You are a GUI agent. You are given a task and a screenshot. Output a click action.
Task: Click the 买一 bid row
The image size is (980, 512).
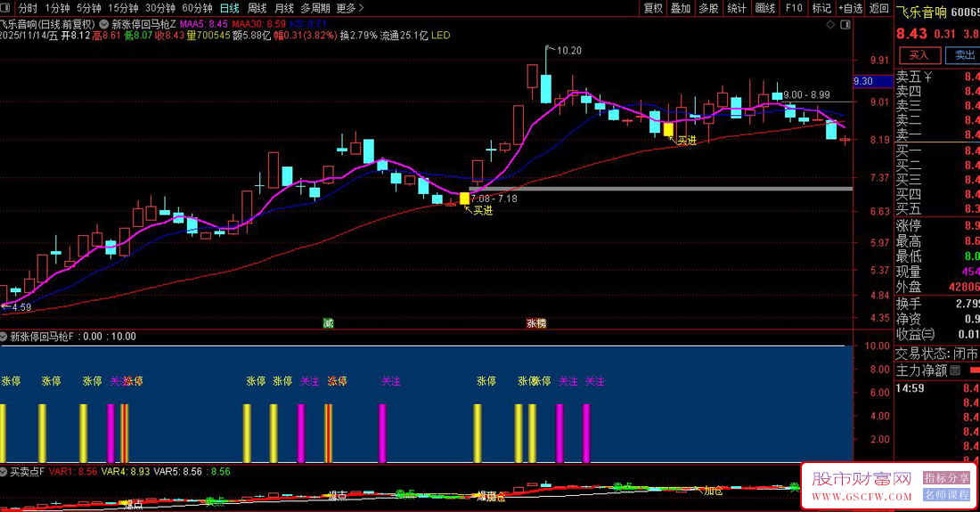click(937, 150)
